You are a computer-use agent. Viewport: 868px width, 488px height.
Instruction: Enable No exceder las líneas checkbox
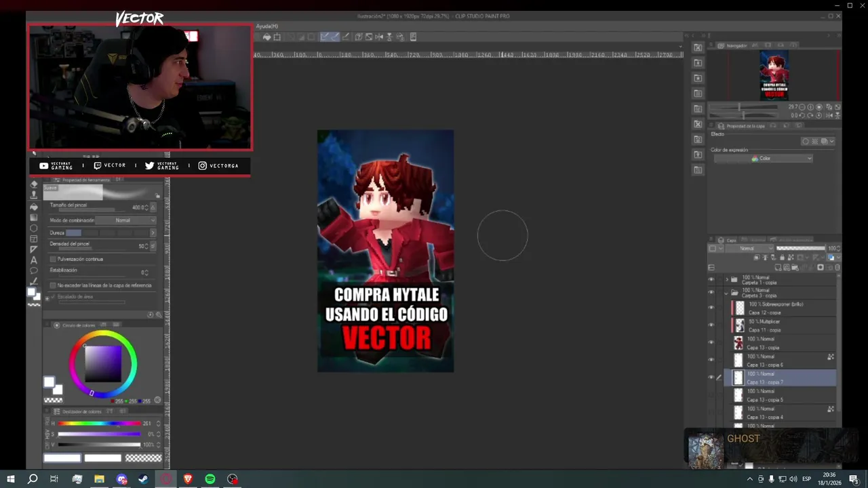pos(54,285)
